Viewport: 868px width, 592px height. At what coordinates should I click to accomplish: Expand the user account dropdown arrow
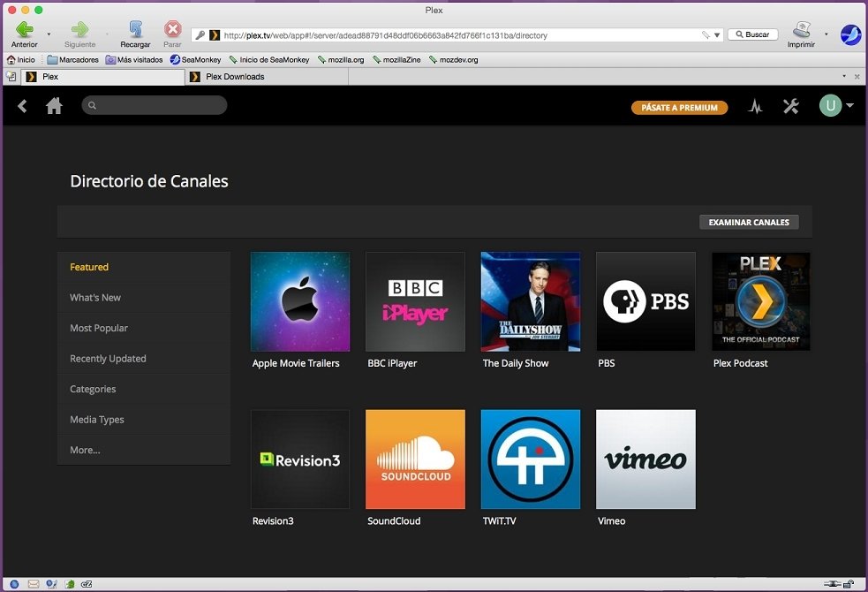coord(849,105)
